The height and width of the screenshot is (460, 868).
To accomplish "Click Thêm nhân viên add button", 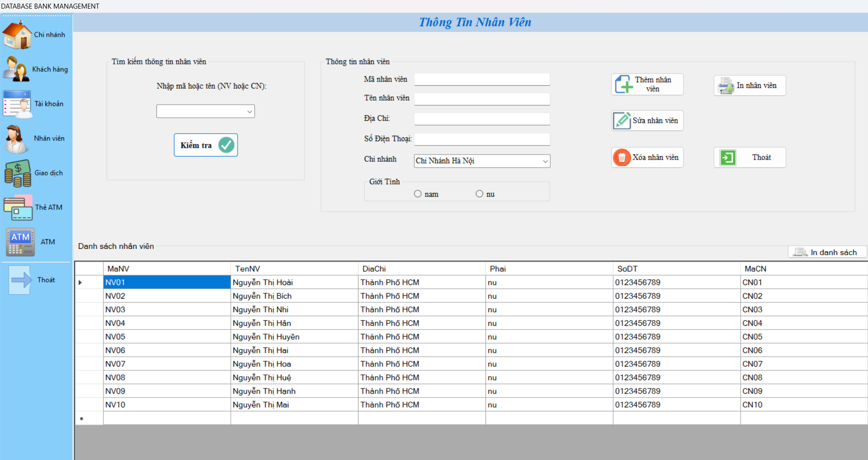I will click(647, 85).
